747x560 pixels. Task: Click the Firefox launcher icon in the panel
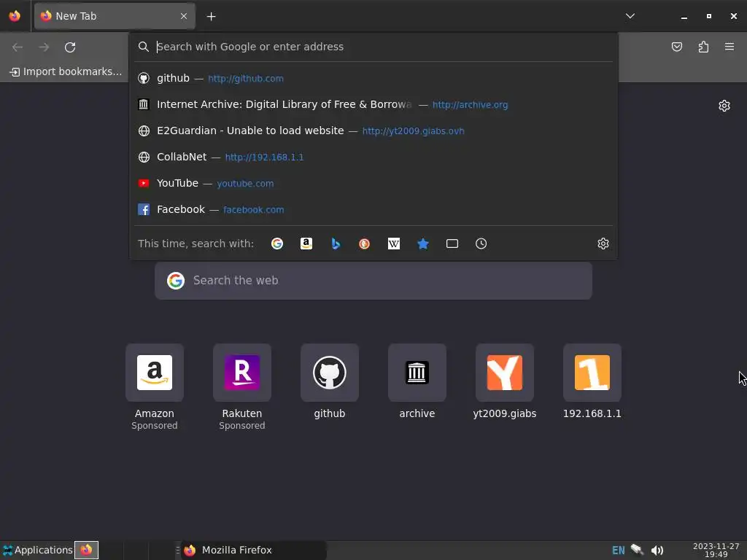tap(86, 550)
